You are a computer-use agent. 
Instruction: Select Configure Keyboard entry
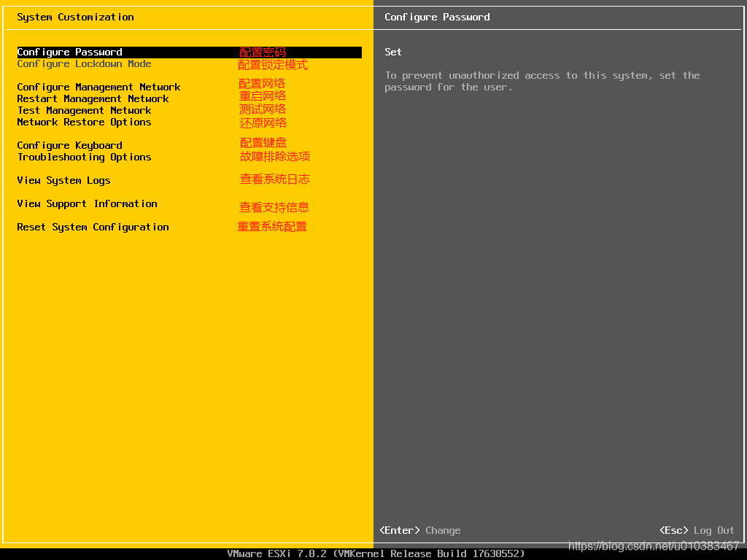pyautogui.click(x=69, y=146)
